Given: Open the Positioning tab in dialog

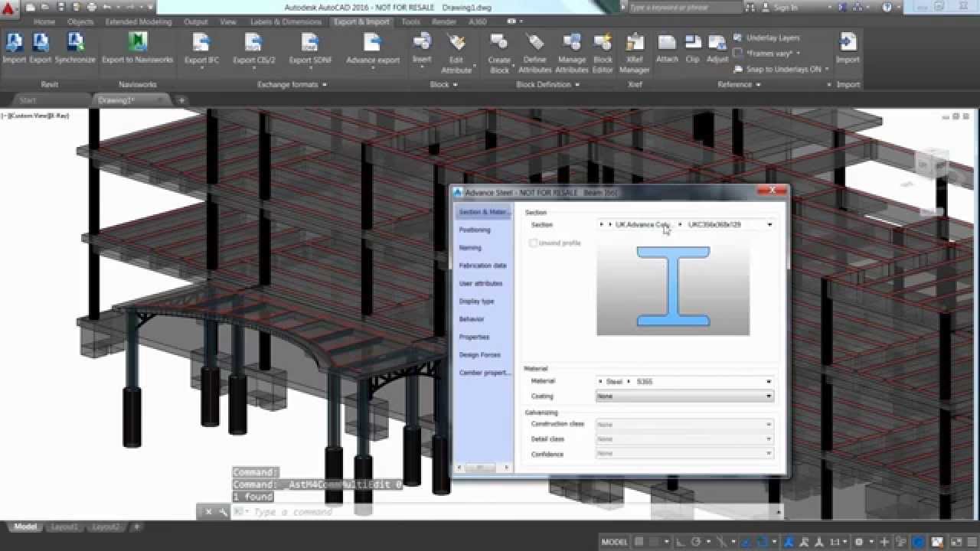Looking at the screenshot, I should point(475,230).
